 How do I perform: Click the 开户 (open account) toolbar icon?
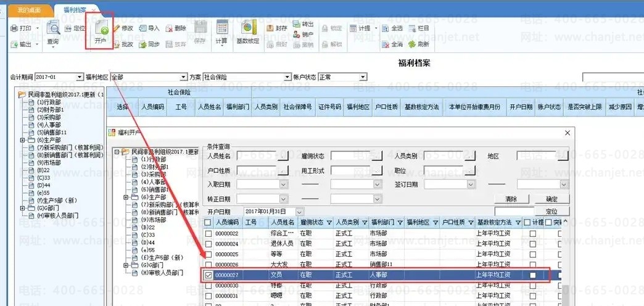101,33
